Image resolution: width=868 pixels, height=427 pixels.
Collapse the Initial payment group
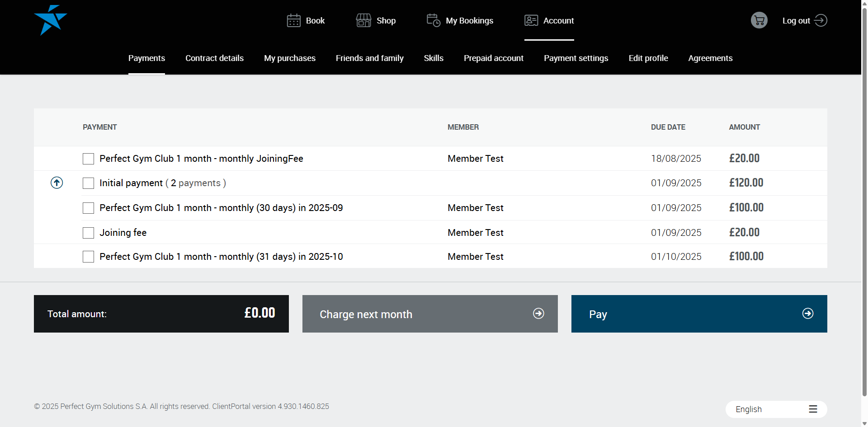pos(57,183)
